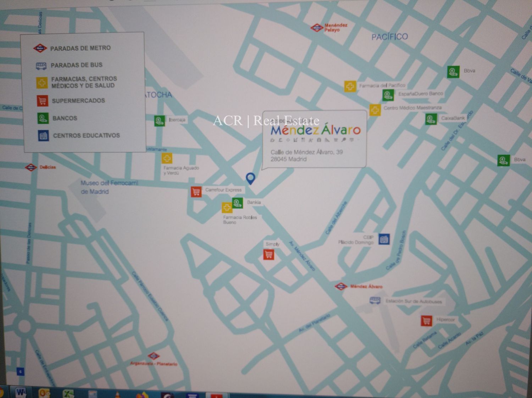Click the Calle Retama street label
Screen dimensions: 532x398
pos(425,339)
